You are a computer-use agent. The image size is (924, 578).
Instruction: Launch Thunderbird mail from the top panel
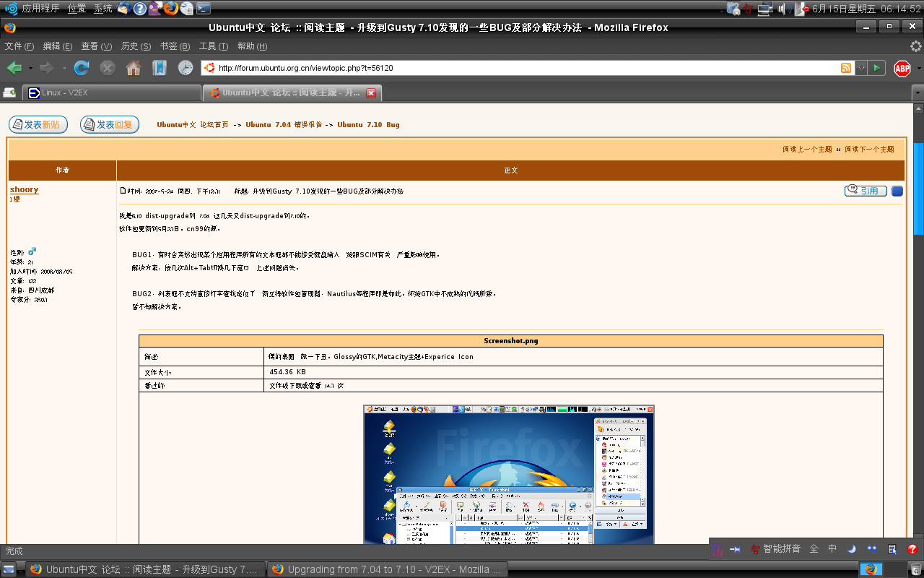(x=123, y=8)
